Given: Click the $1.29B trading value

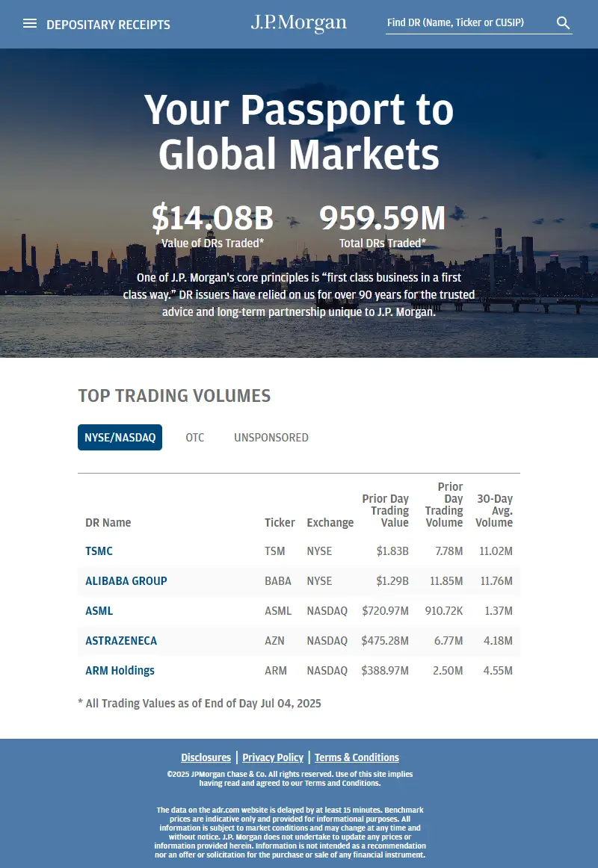Looking at the screenshot, I should [x=392, y=580].
